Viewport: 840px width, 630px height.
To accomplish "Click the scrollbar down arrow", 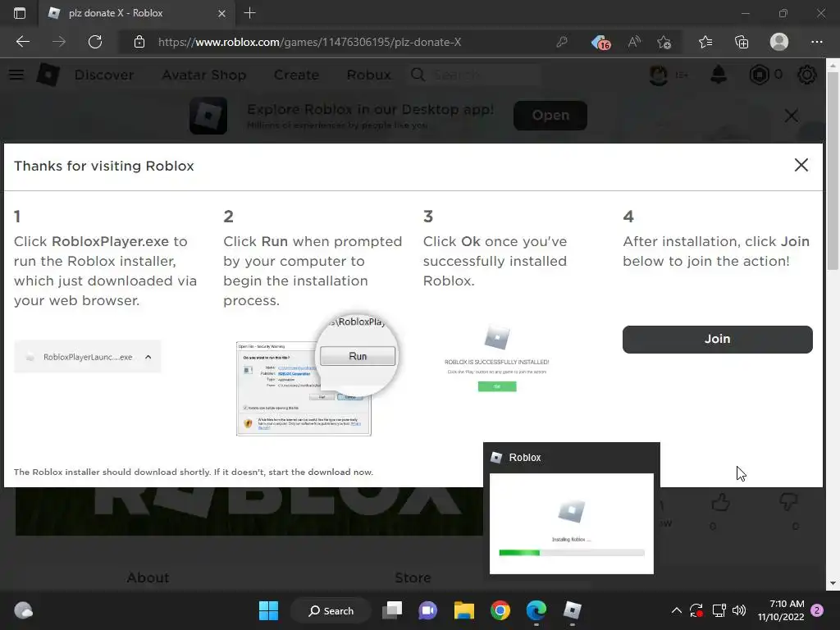I will tap(833, 583).
